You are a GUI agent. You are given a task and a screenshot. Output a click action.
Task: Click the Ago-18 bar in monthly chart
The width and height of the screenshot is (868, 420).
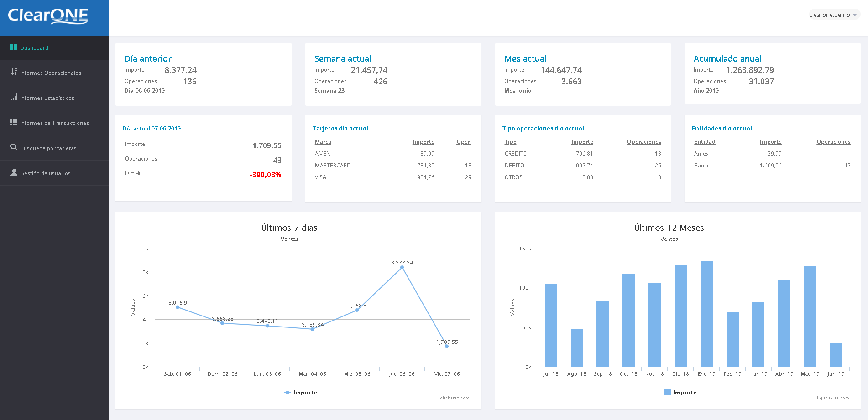pos(577,347)
